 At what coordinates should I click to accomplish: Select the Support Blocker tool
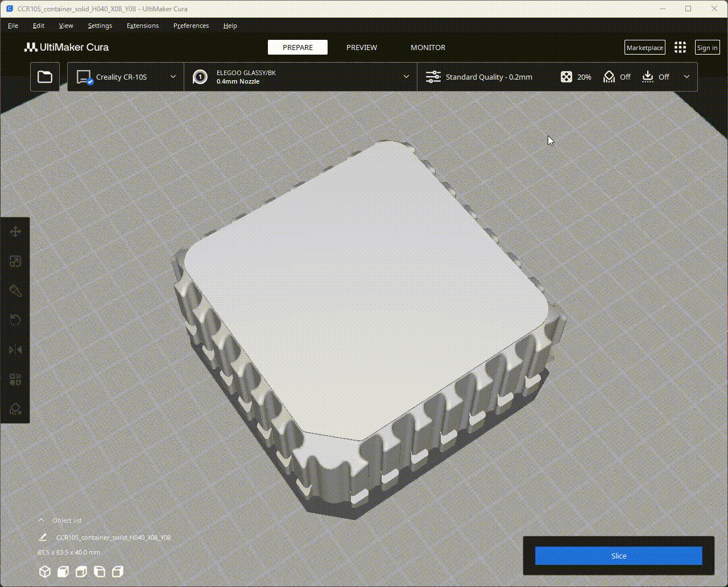point(15,409)
